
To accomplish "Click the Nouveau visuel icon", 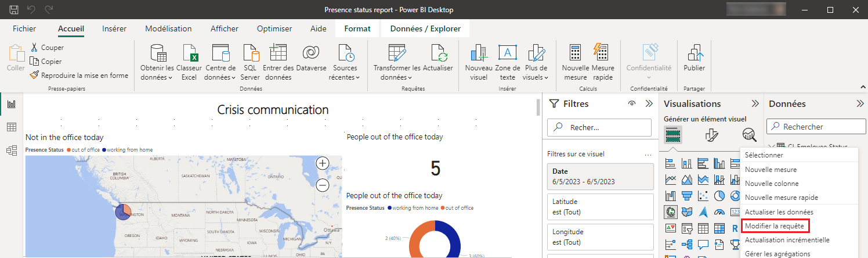I will pyautogui.click(x=479, y=62).
